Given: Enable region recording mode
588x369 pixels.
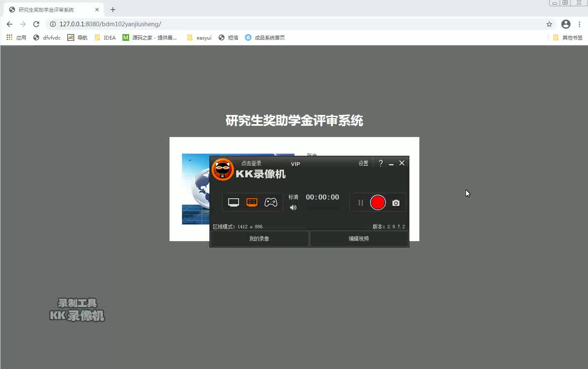Looking at the screenshot, I should pos(252,202).
